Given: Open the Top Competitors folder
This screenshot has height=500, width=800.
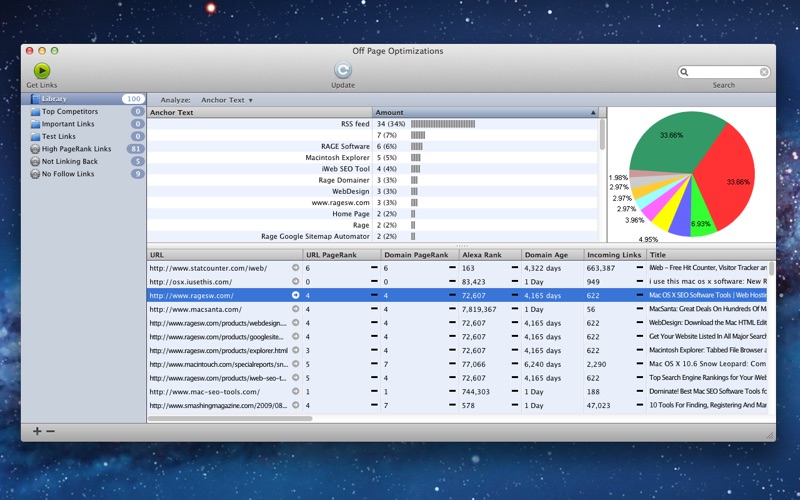Looking at the screenshot, I should [x=84, y=111].
